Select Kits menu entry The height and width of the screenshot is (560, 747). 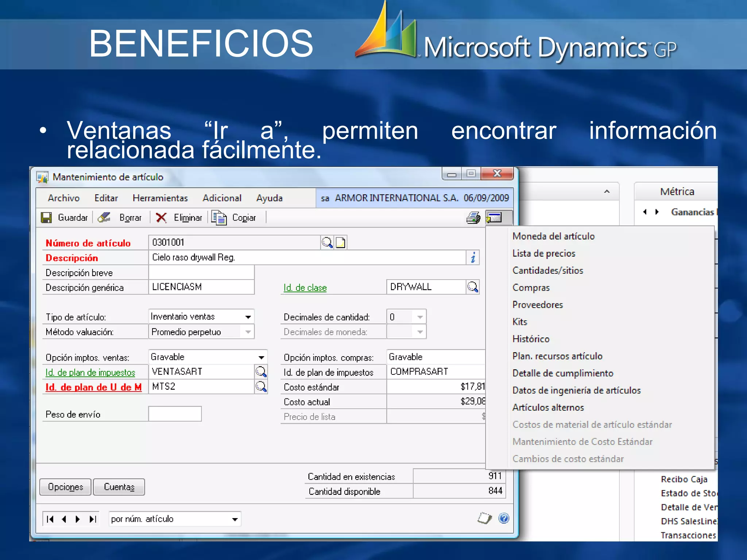(520, 322)
